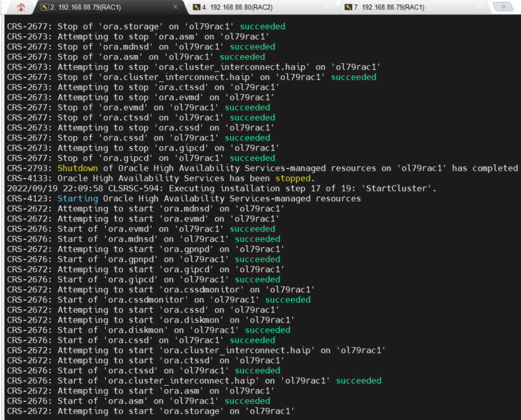
Task: Click line Stop of 'ora.mdnsd' succeeded
Action: click(141, 47)
